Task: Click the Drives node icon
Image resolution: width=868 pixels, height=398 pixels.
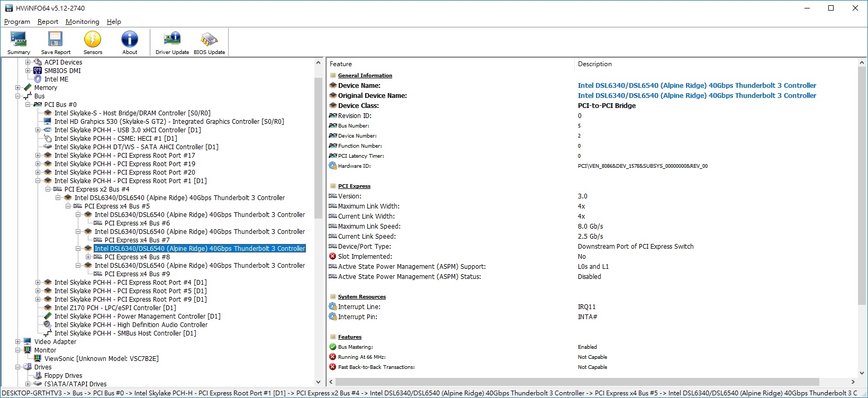Action: tap(28, 367)
